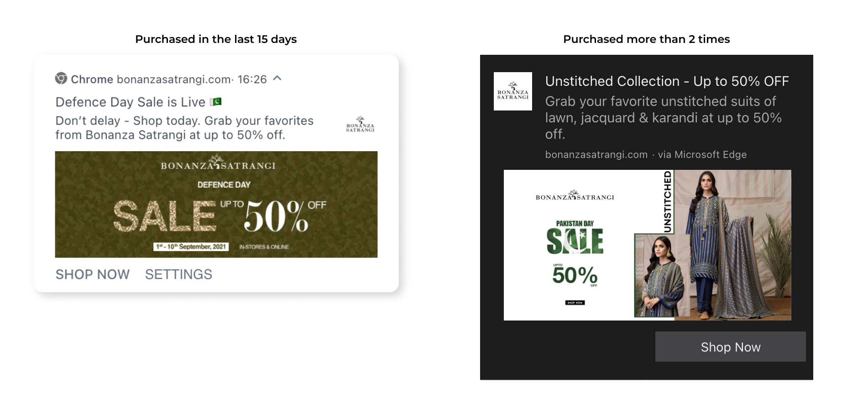868x410 pixels.
Task: Click the 16:26 timestamp on the Chrome notification
Action: [252, 79]
